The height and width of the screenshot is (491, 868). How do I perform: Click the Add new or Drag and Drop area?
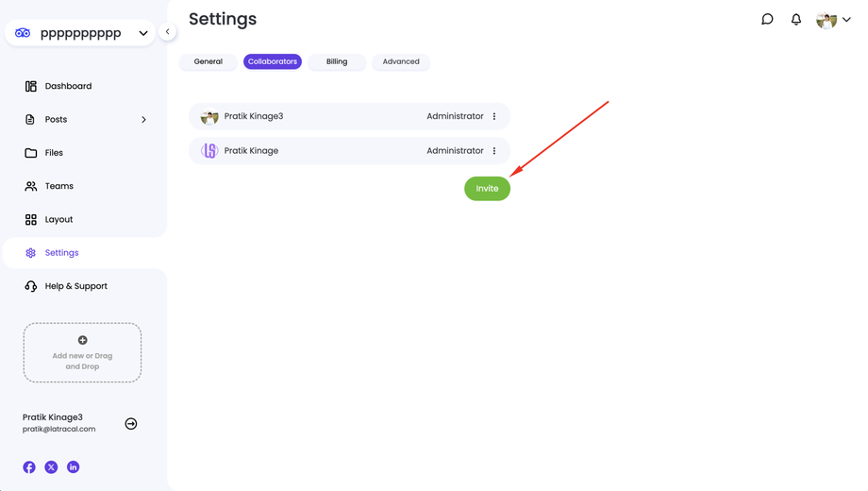pos(82,353)
